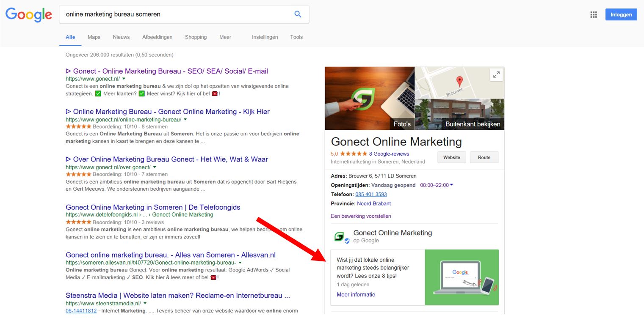Screen dimensions: 644x318
Task: Expand dropdown arrow next to someren.allesvan.nl URL
Action: [240, 263]
